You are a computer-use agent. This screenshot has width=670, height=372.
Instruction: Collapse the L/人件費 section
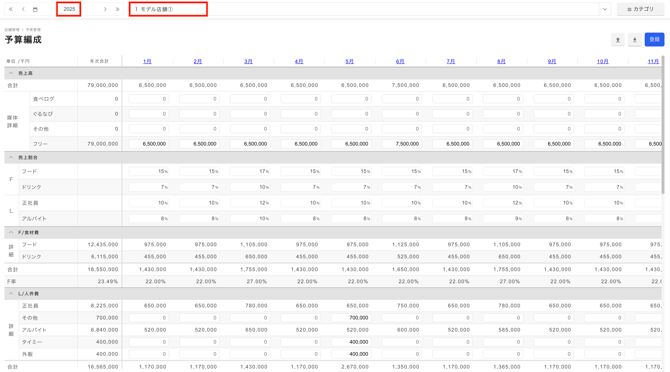point(11,294)
